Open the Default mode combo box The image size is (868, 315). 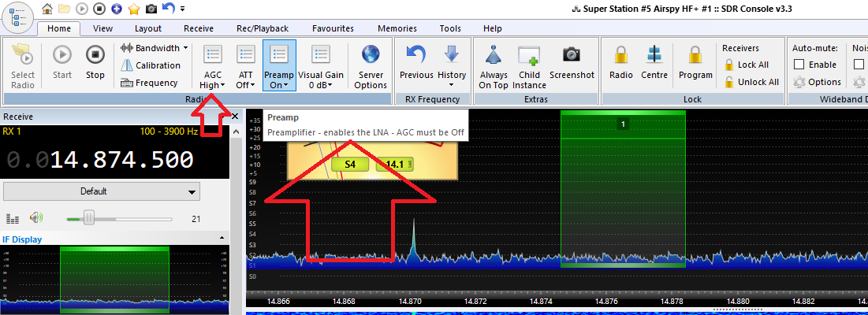click(102, 191)
